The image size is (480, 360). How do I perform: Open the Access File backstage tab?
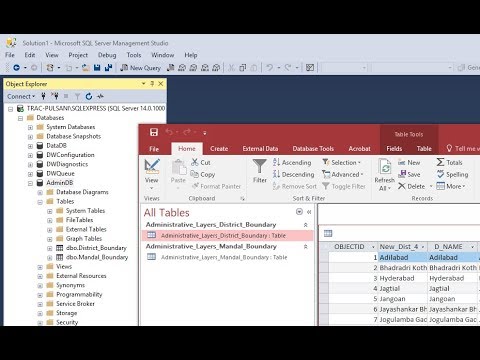tap(154, 149)
